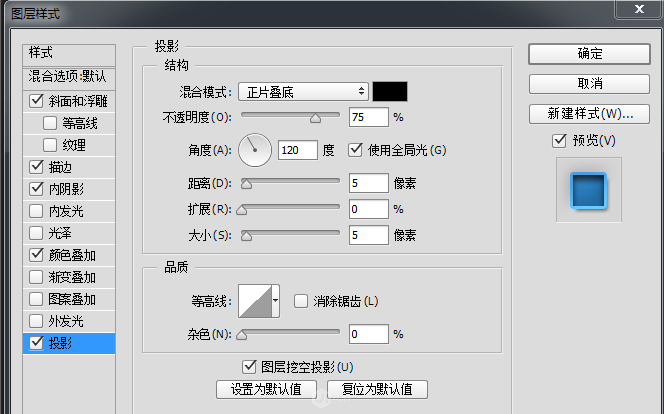
Task: Click the 距离 slider handle
Action: point(246,184)
